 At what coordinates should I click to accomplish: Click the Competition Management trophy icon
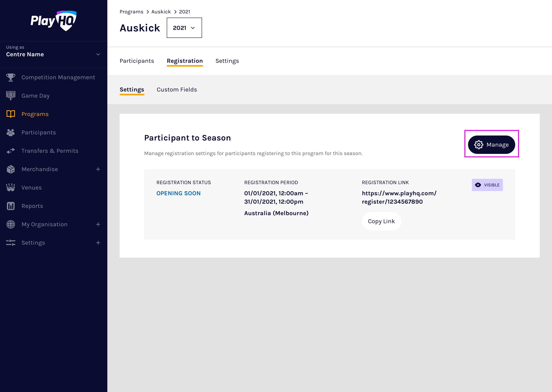[11, 78]
